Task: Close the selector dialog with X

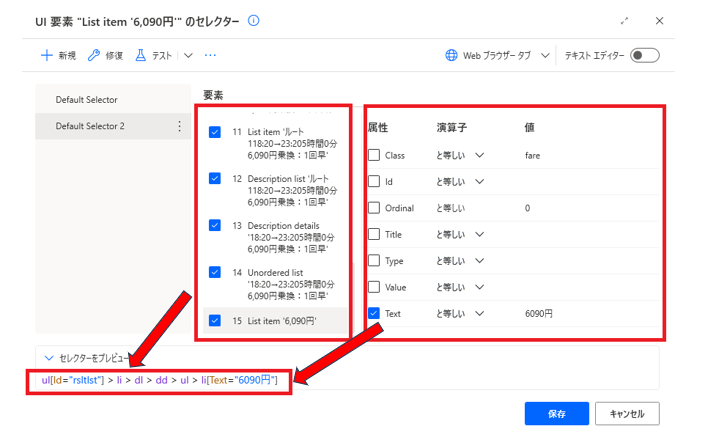Action: [659, 21]
